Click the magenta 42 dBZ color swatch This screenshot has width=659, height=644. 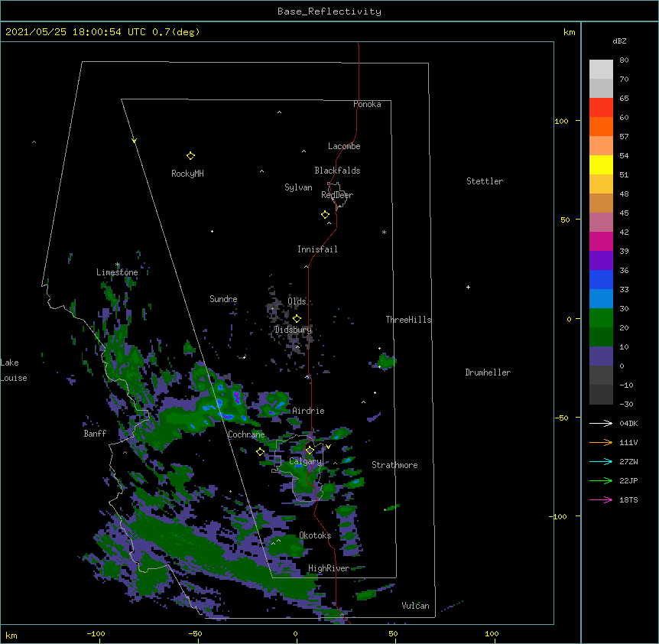601,241
